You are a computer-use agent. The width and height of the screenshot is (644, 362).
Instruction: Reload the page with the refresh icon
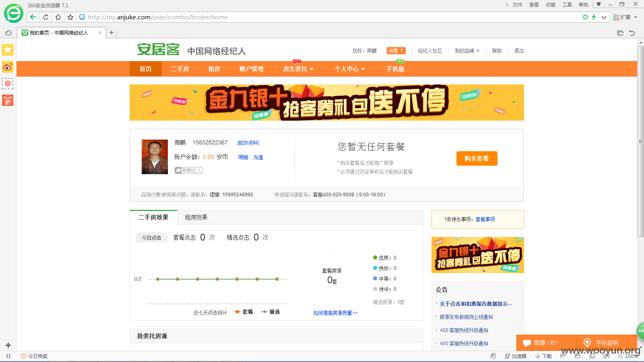(x=45, y=17)
